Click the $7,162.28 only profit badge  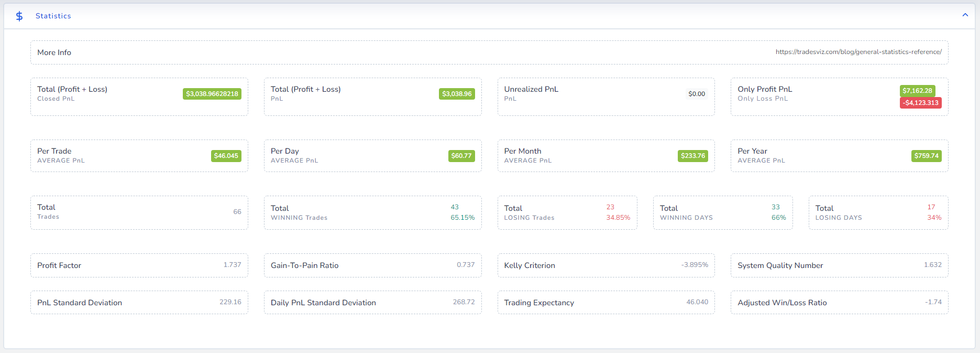click(x=917, y=91)
